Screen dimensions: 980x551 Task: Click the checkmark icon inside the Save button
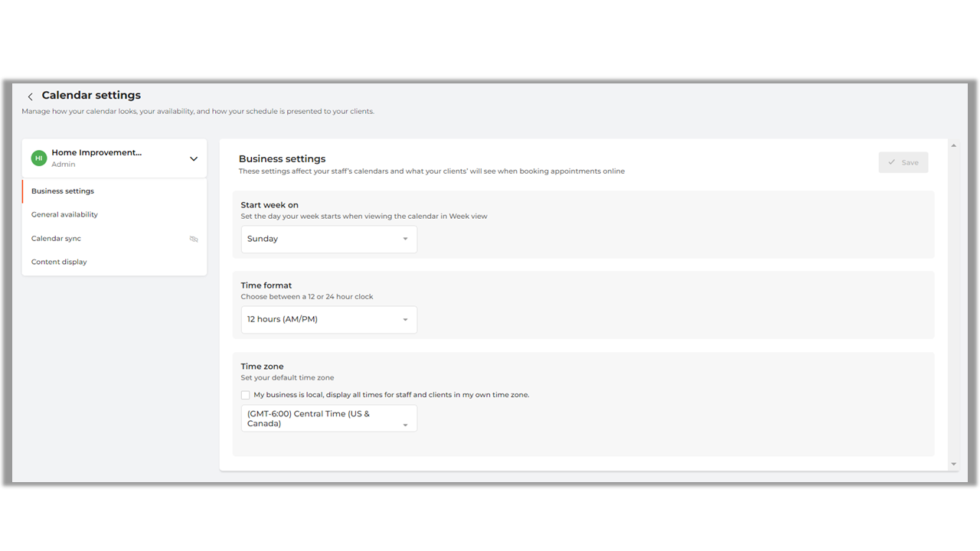pos(892,161)
